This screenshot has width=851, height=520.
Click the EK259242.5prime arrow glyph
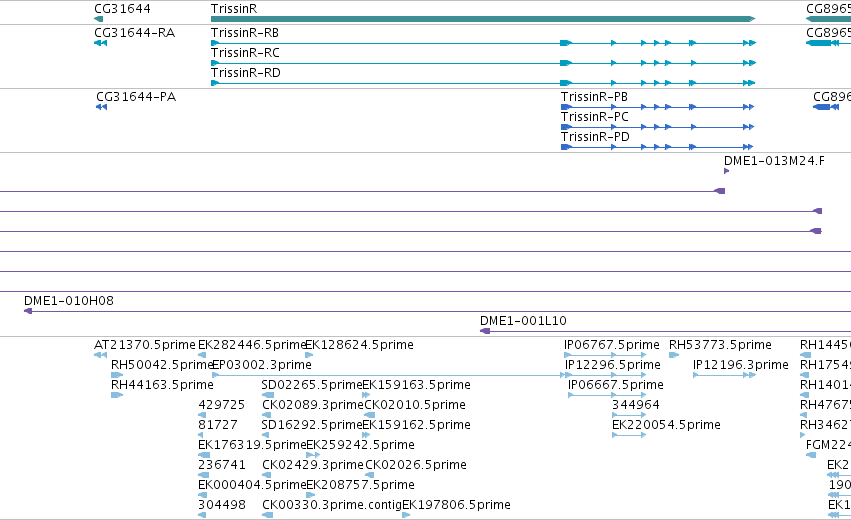coord(313,455)
